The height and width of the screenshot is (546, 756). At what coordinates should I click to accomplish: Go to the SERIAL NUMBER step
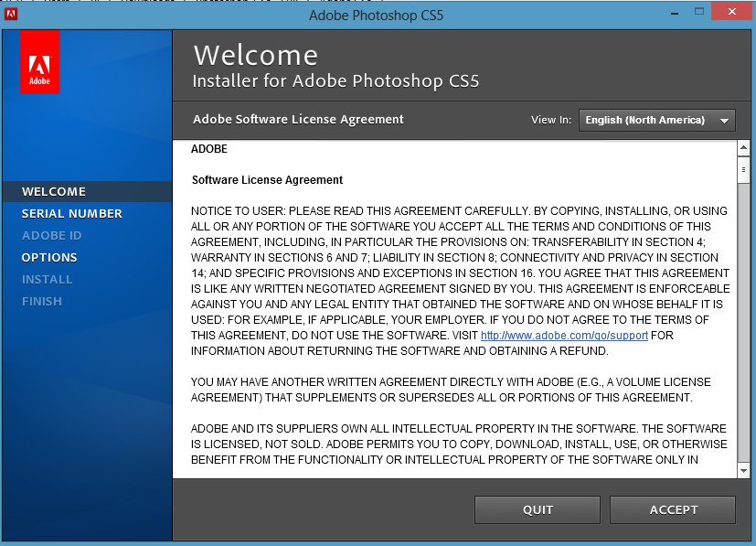tap(72, 213)
